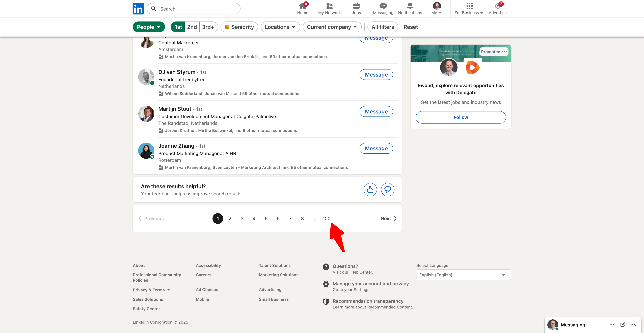The image size is (644, 333).
Task: Toggle the 1st connections filter
Action: (178, 27)
